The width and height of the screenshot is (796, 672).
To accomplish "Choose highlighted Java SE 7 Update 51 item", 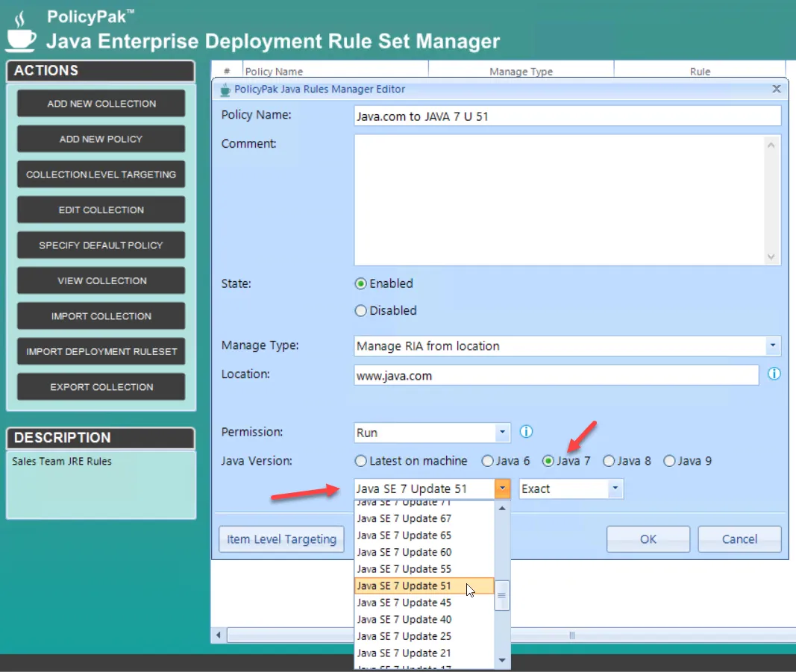I will click(424, 585).
